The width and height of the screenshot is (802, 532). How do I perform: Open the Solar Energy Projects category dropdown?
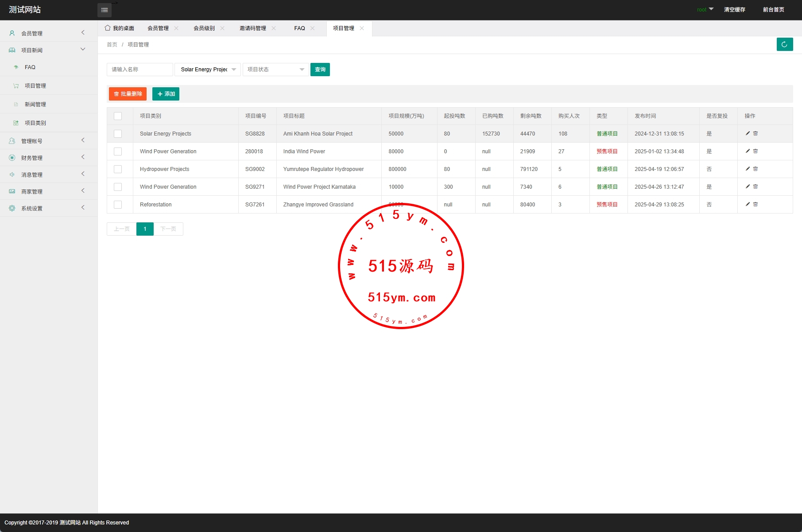208,70
